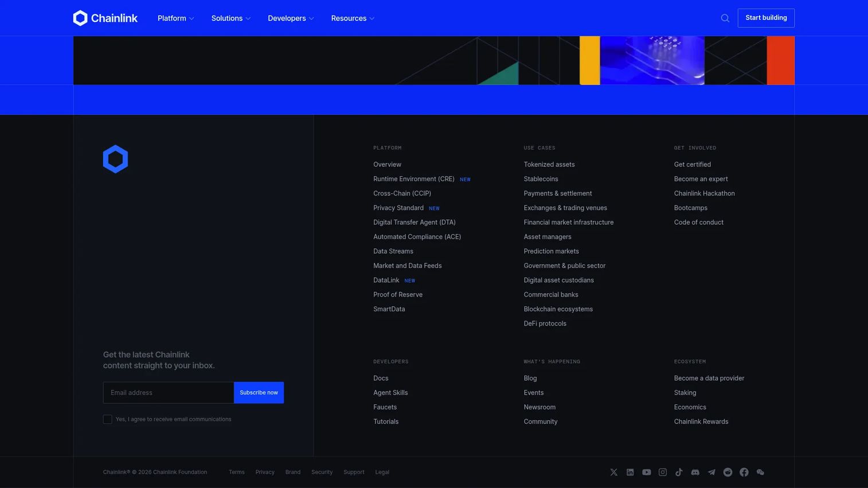This screenshot has width=868, height=488.
Task: Expand the Resources dropdown in the header
Action: (x=353, y=18)
